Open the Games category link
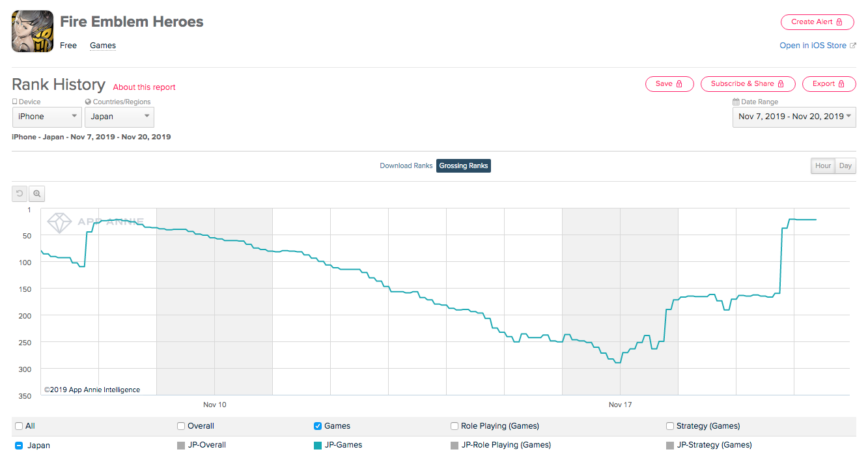 [103, 46]
